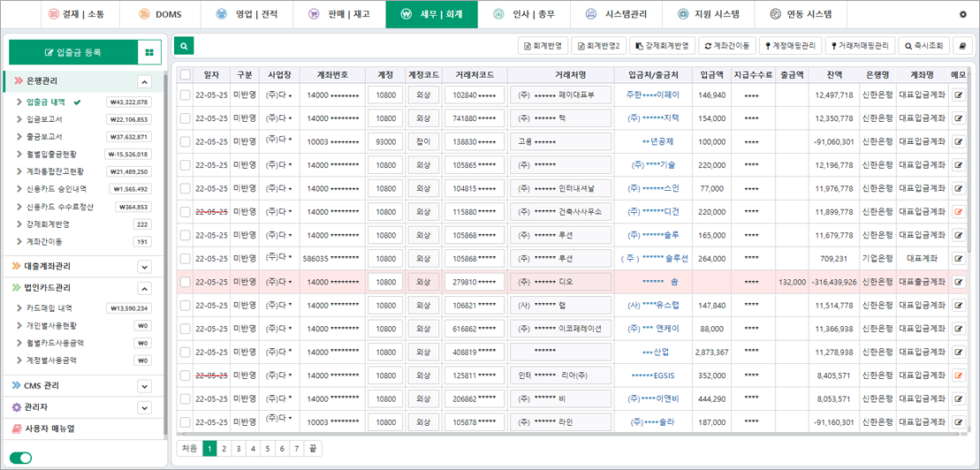The image size is (980, 470).
Task: Open orange memo icon for 건축사사무소 row
Action: tap(958, 212)
